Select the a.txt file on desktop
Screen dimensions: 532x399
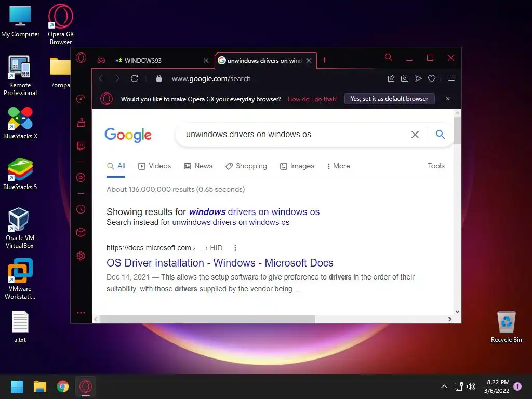click(x=20, y=326)
